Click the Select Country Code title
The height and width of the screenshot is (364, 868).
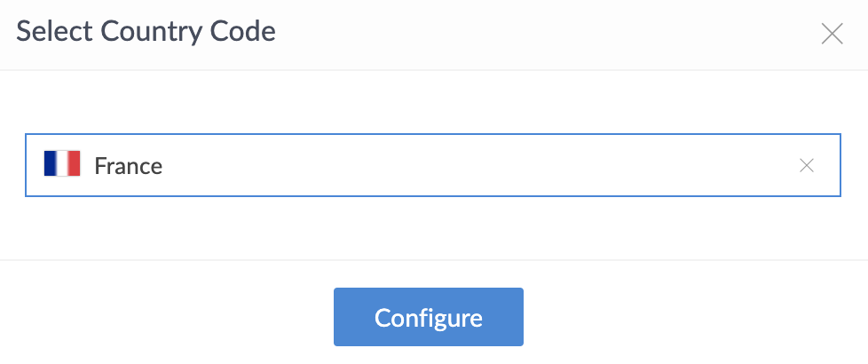[146, 33]
